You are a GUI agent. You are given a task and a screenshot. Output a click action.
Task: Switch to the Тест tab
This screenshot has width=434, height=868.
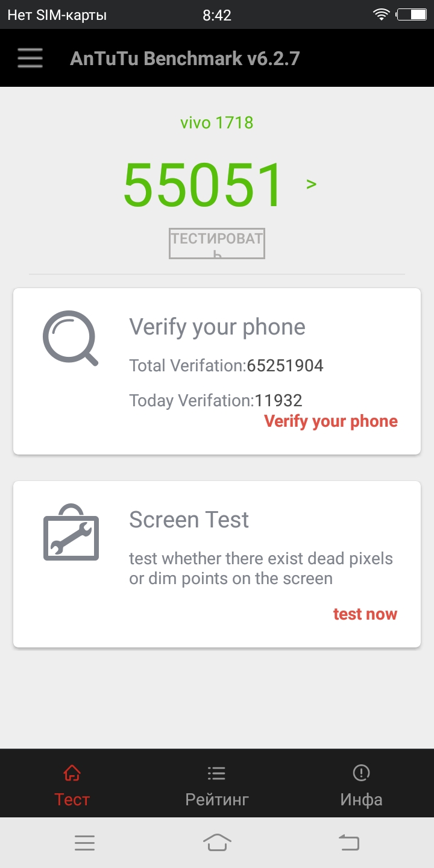tap(72, 785)
